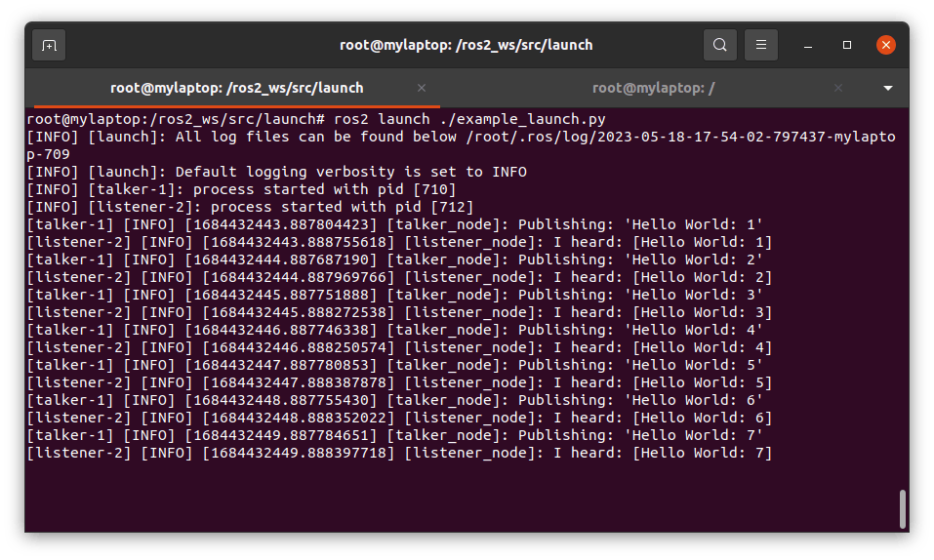Close the /ros2_ws/src/launch tab
The image size is (934, 560).
pos(422,88)
